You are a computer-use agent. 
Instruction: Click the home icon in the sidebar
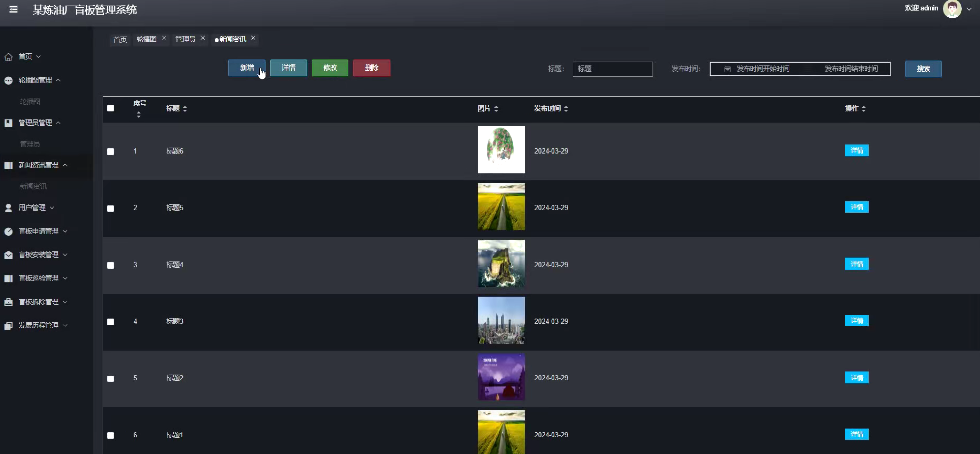click(8, 57)
